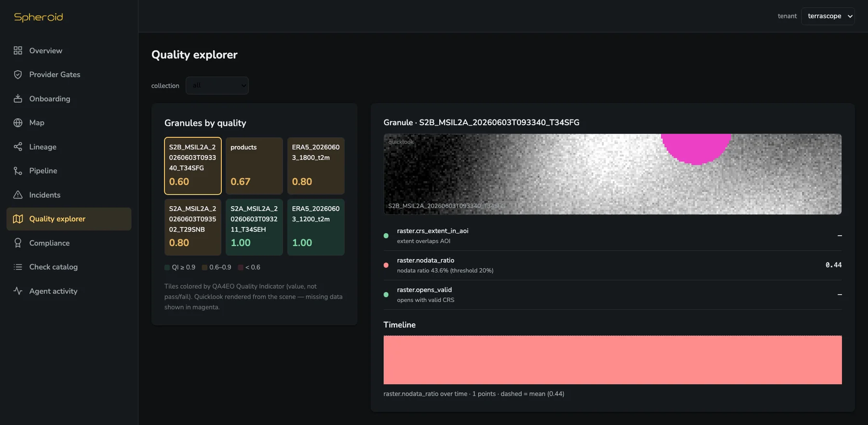
Task: Click the raster.crs_extent_in_aoi check row
Action: (612, 236)
